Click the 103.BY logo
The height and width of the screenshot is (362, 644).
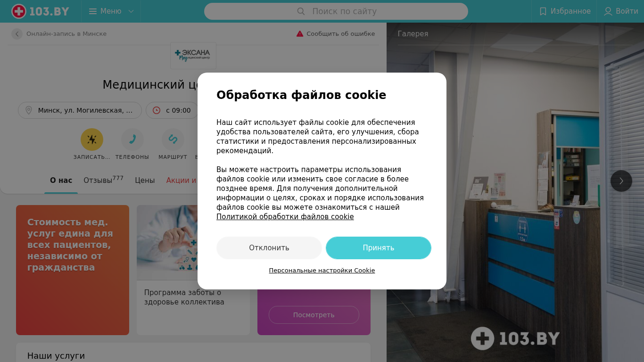click(41, 11)
